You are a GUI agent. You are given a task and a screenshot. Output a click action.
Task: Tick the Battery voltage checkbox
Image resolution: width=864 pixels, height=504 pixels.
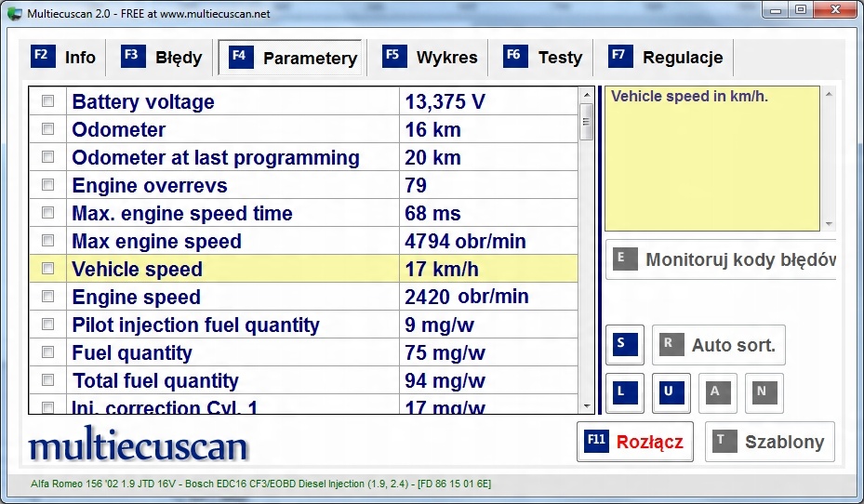(48, 102)
